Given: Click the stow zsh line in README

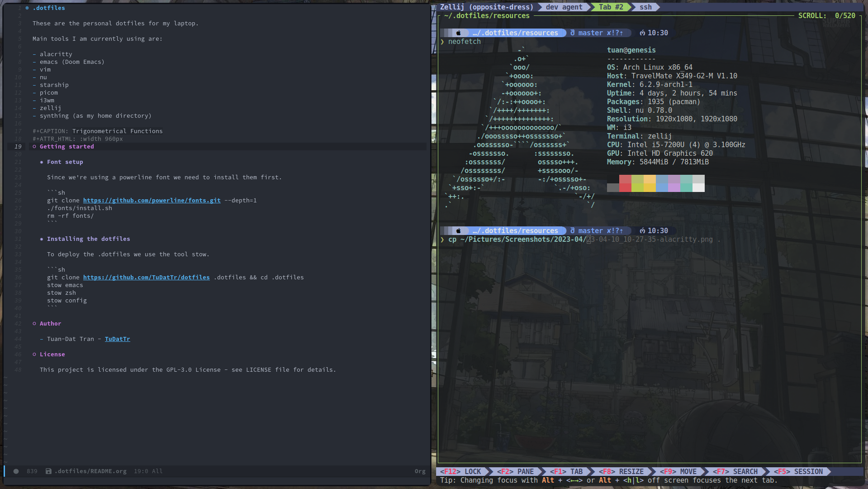Looking at the screenshot, I should click(62, 293).
